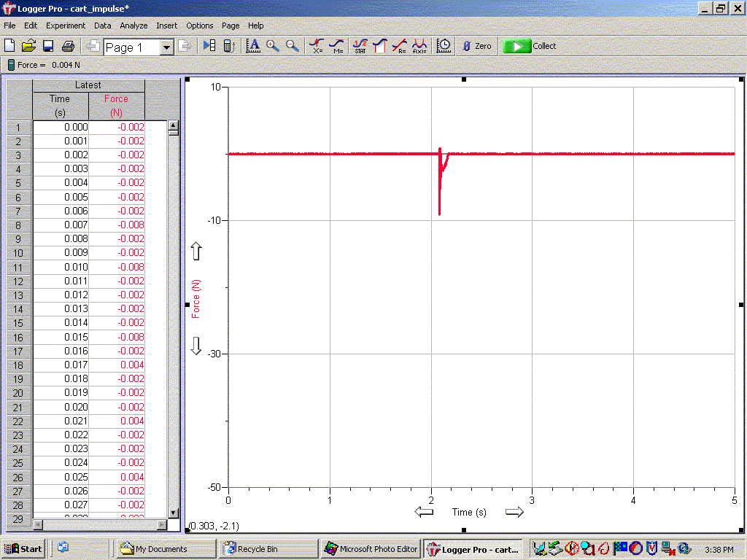Open the Statistics (STAT) tool
747x560 pixels.
coord(360,46)
